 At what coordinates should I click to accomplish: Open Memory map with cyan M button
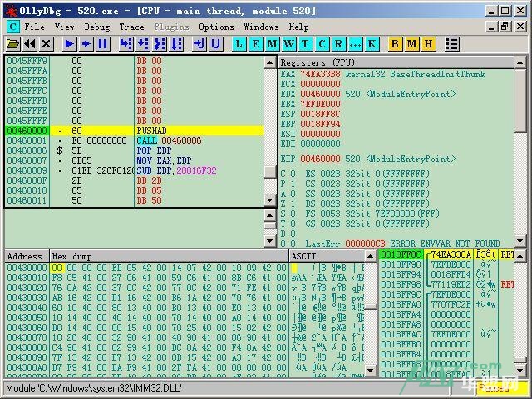click(x=272, y=43)
